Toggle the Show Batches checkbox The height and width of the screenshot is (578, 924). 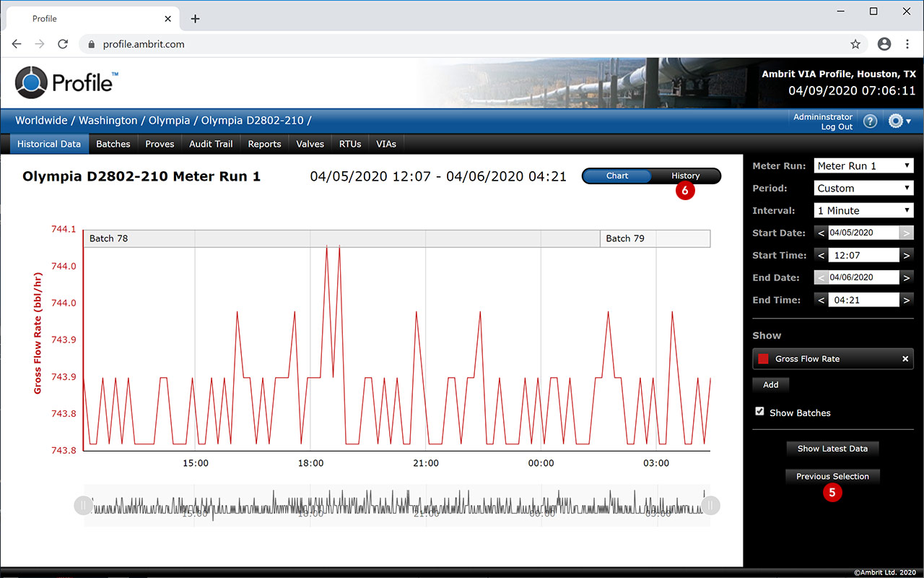[759, 412]
